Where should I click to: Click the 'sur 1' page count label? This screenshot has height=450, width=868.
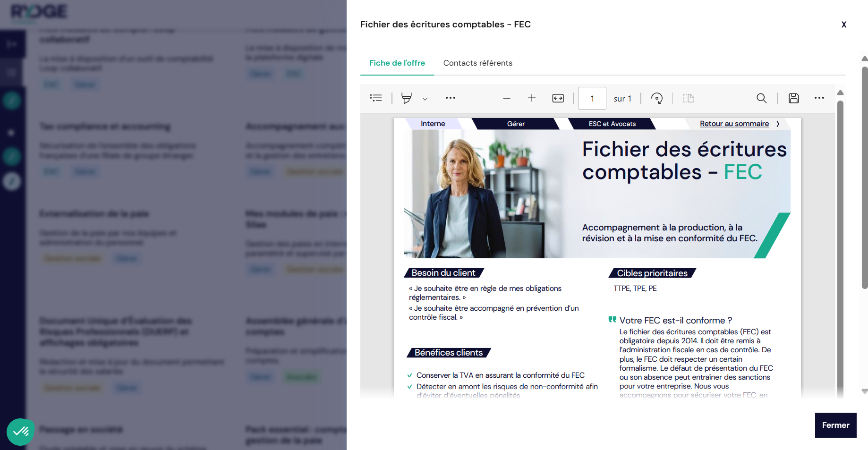click(622, 99)
